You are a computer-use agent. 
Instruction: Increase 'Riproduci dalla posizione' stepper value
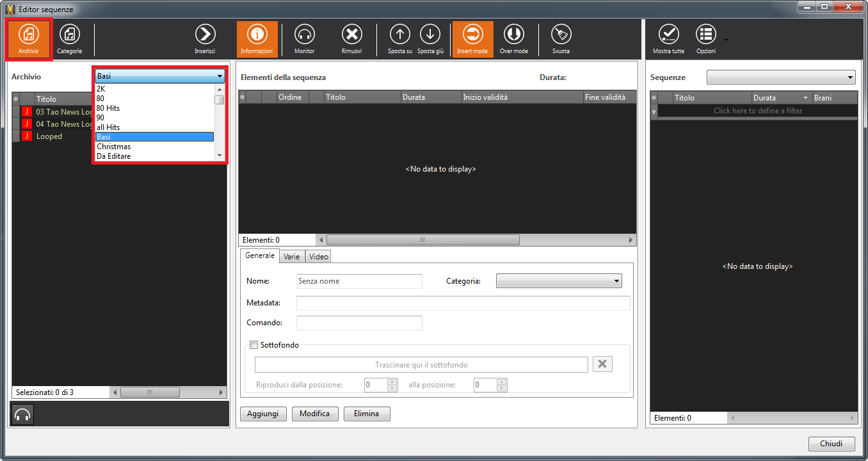click(x=392, y=382)
